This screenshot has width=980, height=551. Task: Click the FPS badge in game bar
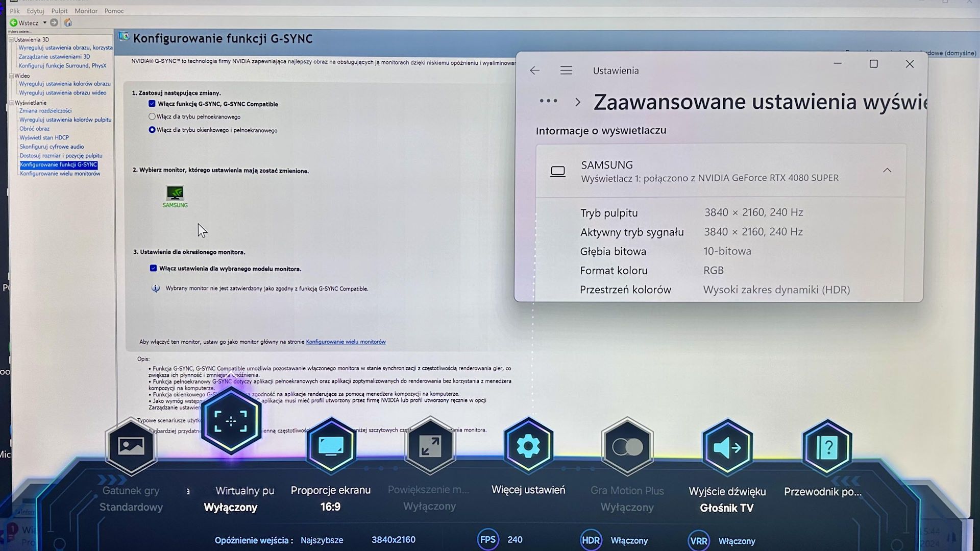(x=488, y=539)
